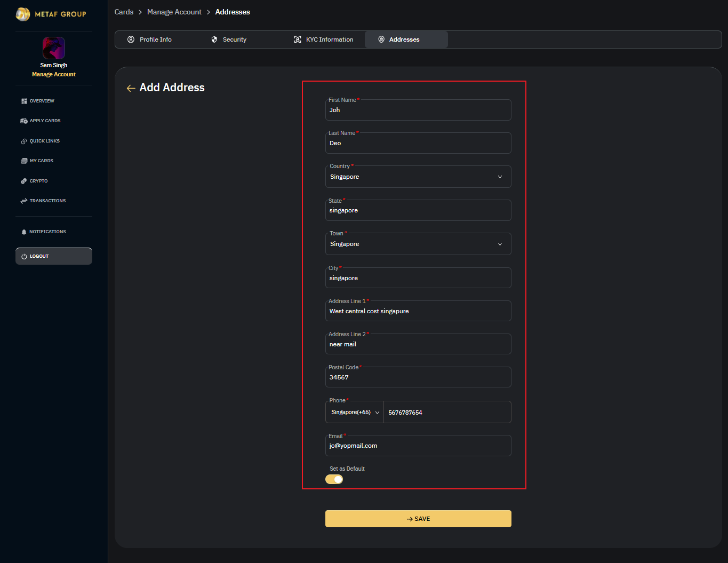Screen dimensions: 728x563
Task: Click the Logout power icon
Action: (x=24, y=256)
